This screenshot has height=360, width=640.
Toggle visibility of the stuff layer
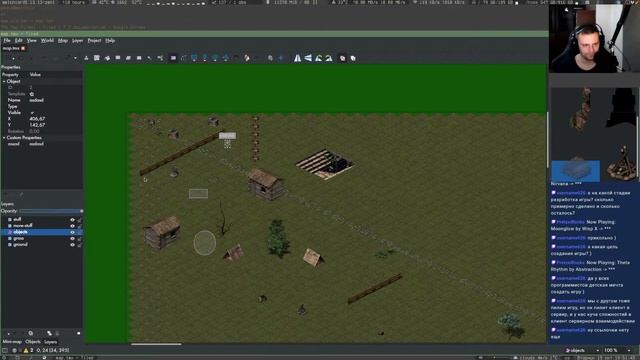pos(72,220)
